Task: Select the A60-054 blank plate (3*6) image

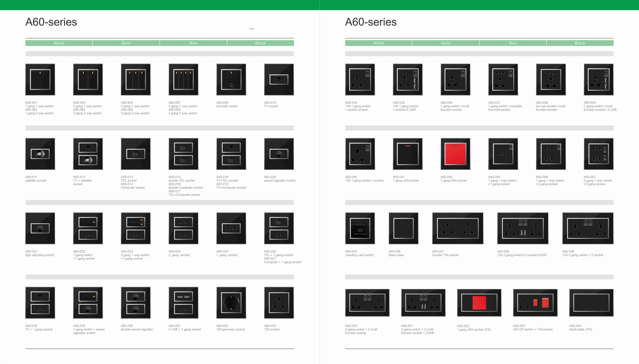Action: coord(592,303)
